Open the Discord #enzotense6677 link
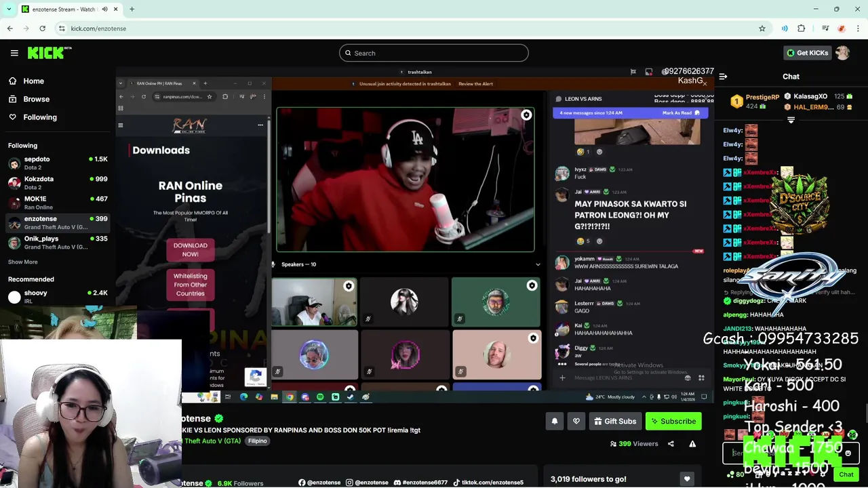The width and height of the screenshot is (868, 488). 420,483
